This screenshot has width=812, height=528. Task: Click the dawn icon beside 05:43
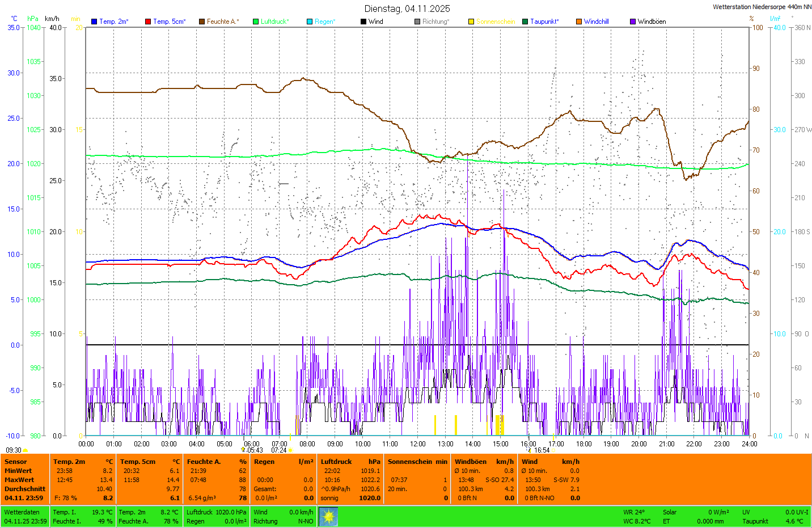tap(243, 450)
